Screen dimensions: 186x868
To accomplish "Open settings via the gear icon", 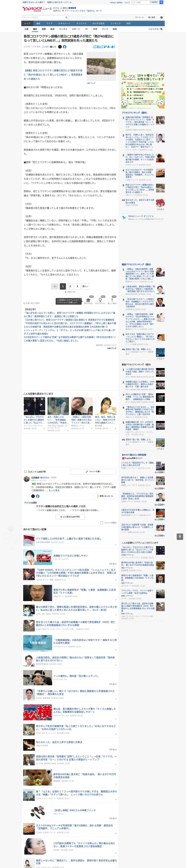I will [x=161, y=18].
